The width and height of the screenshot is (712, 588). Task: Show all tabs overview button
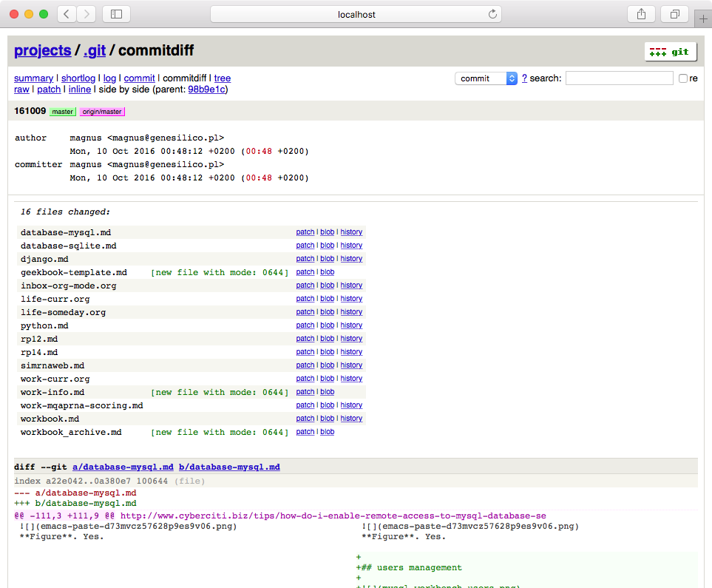(x=675, y=14)
